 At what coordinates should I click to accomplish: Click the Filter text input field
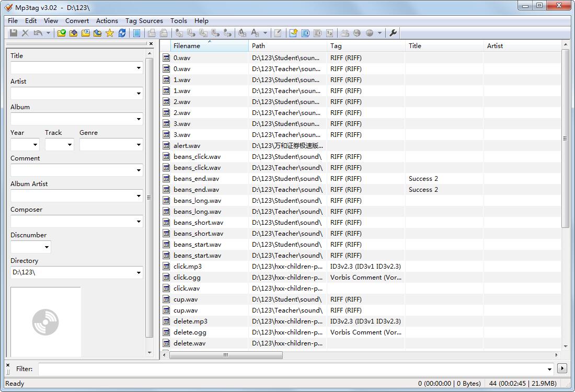tap(292, 370)
